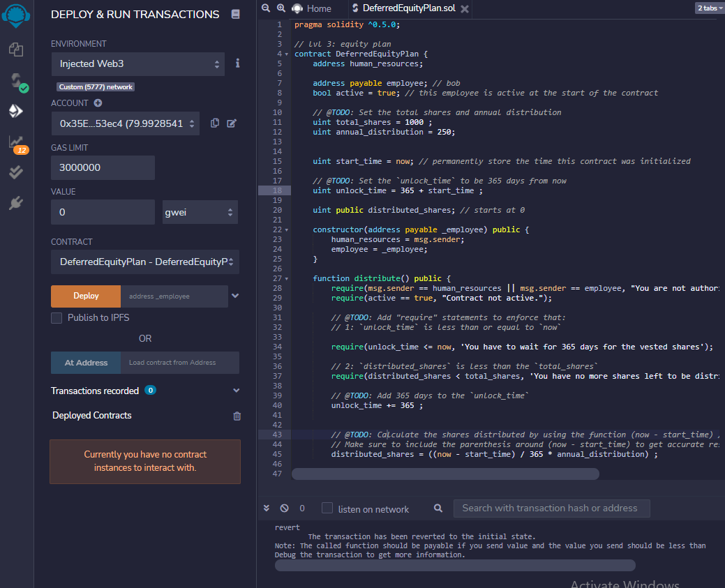
Task: Expand the Deploy parameters chevron
Action: pos(235,296)
